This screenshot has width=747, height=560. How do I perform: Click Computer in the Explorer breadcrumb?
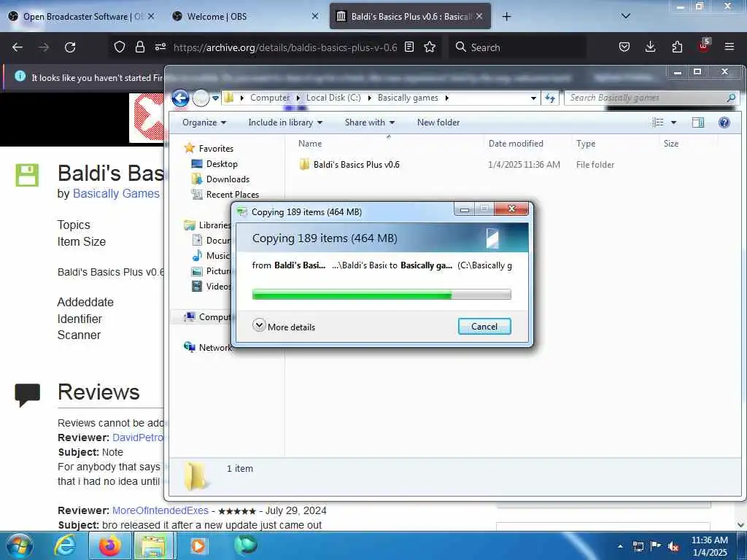(270, 98)
